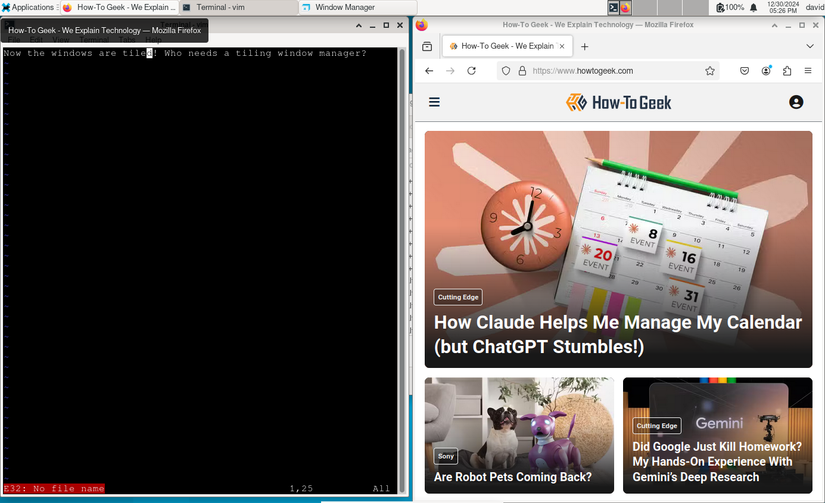Click the Sony tag on robot pets article

click(x=446, y=456)
